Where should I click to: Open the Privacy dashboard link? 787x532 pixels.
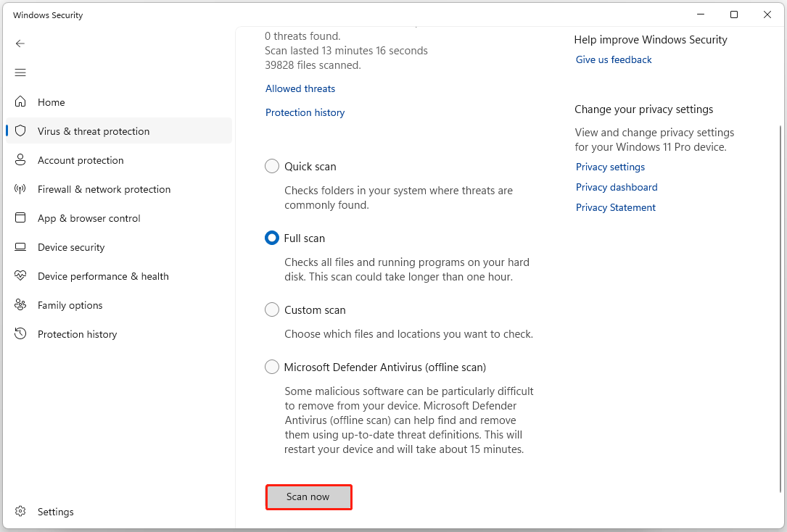617,187
